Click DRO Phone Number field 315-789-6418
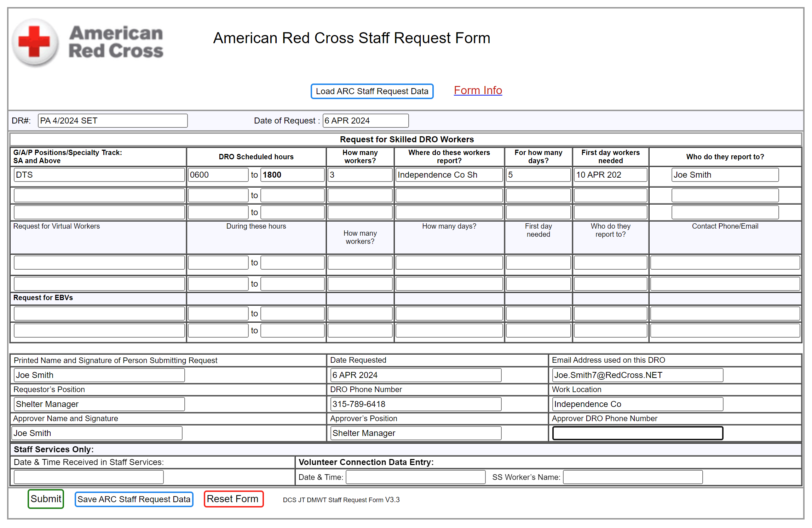812x528 pixels. point(416,404)
